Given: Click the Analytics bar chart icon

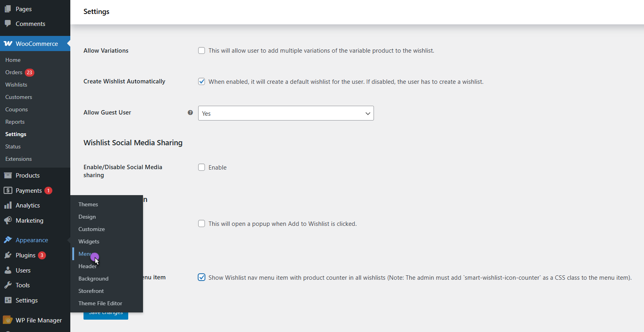Looking at the screenshot, I should click(8, 206).
